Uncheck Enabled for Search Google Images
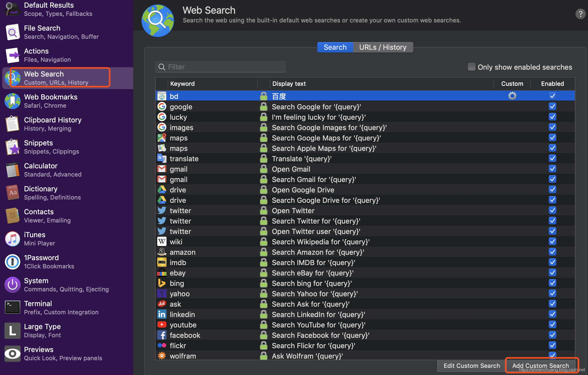The image size is (588, 375). [552, 127]
